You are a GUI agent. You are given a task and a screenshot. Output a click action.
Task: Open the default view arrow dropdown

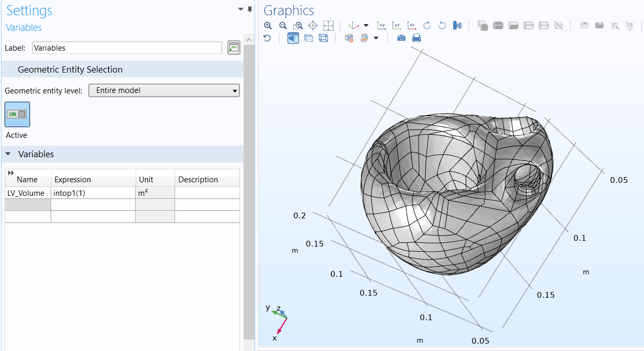(366, 26)
